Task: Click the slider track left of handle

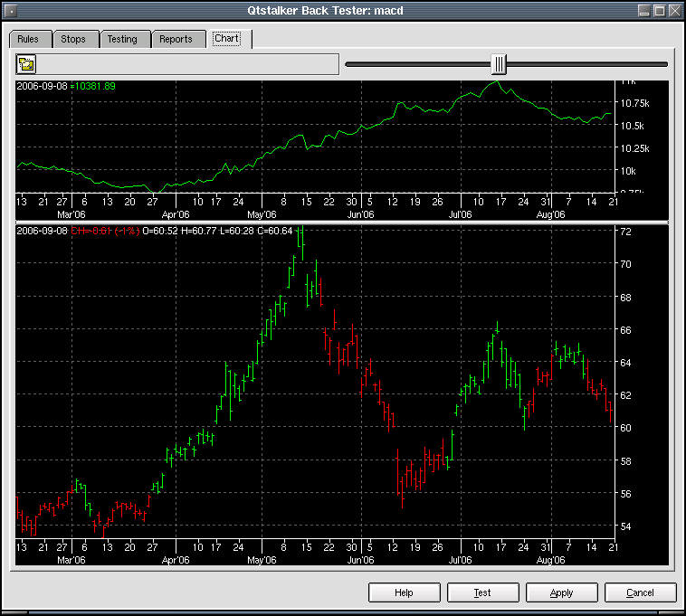Action: 416,64
